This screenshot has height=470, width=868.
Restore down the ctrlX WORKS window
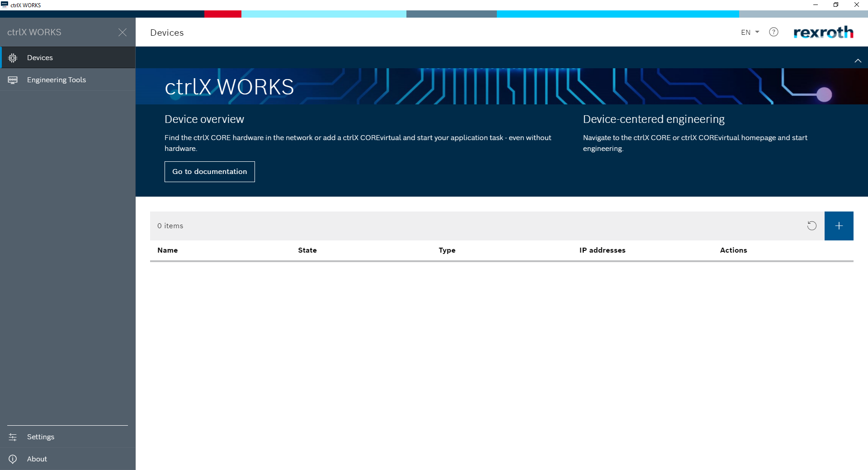click(836, 5)
